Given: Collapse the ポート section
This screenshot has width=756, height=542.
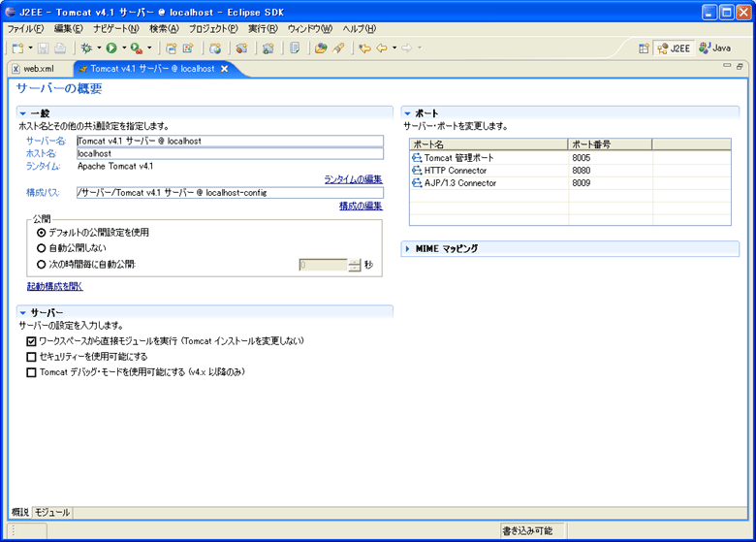Looking at the screenshot, I should pos(407,113).
